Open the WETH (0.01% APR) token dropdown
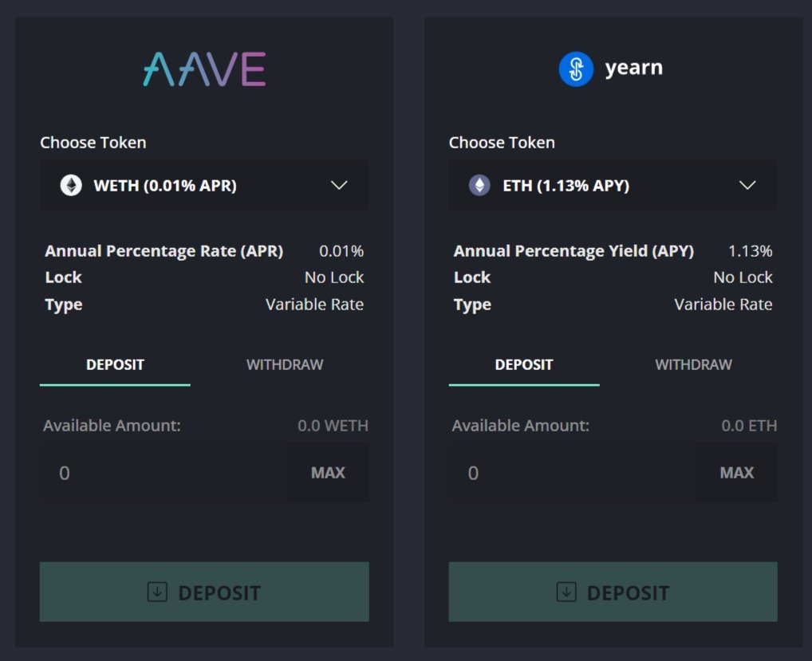This screenshot has height=661, width=812. [204, 185]
